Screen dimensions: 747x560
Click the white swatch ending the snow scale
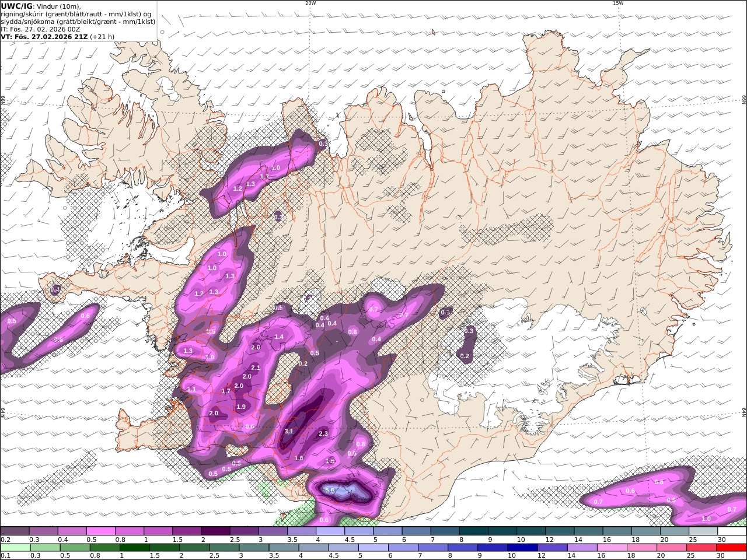tap(732, 531)
